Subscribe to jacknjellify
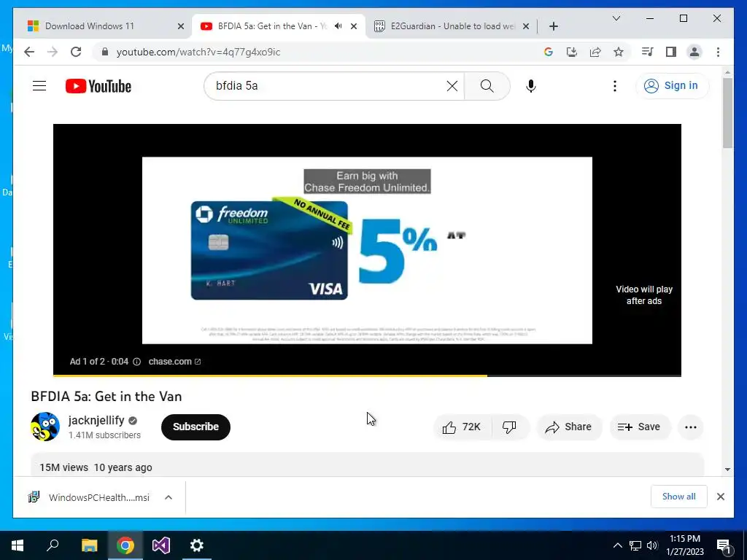Screen dimensions: 747x560 coord(196,427)
